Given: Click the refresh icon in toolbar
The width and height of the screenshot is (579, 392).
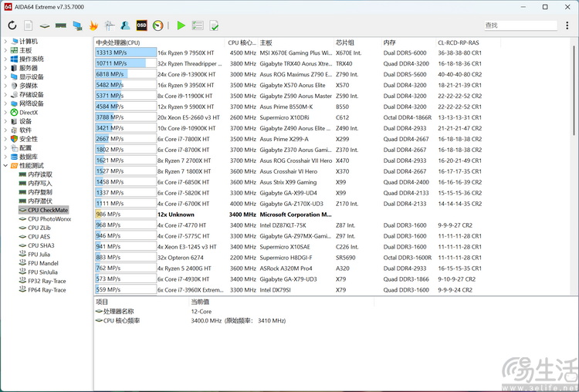Looking at the screenshot, I should point(12,25).
